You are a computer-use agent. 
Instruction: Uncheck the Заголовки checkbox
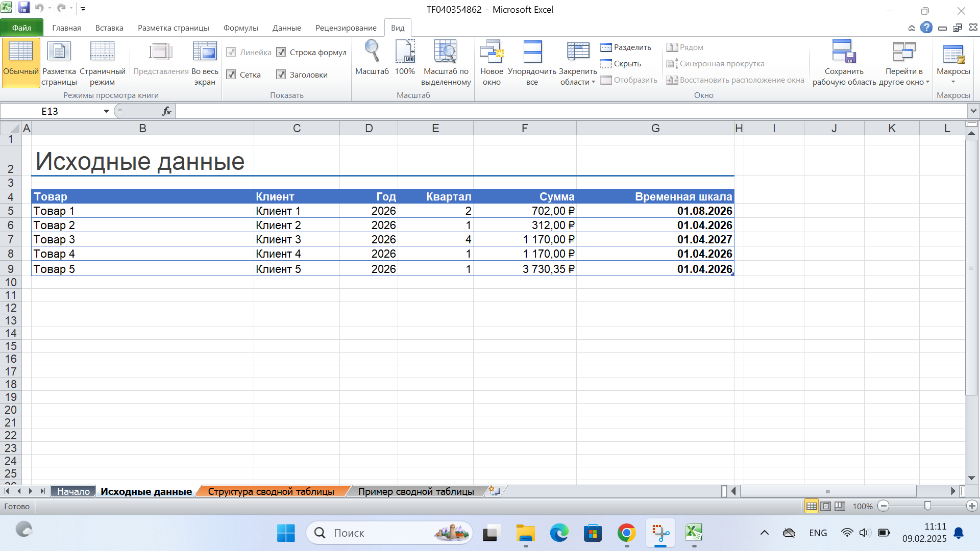[x=281, y=74]
